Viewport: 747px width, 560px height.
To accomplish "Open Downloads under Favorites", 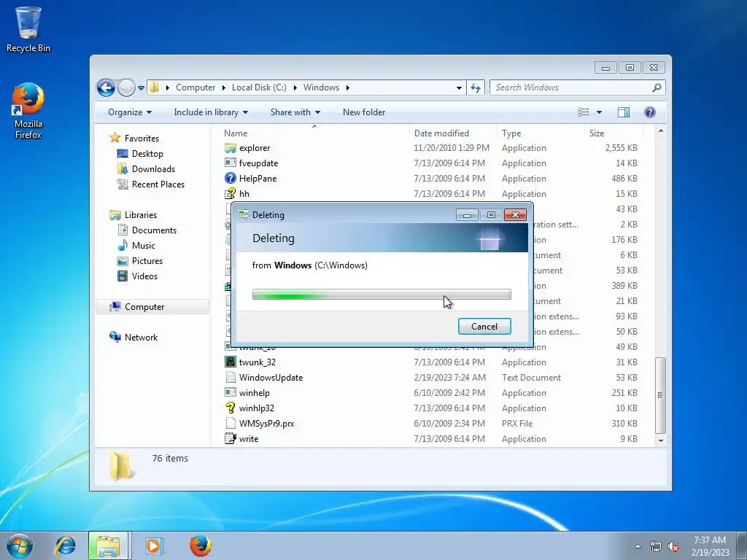I will (153, 169).
